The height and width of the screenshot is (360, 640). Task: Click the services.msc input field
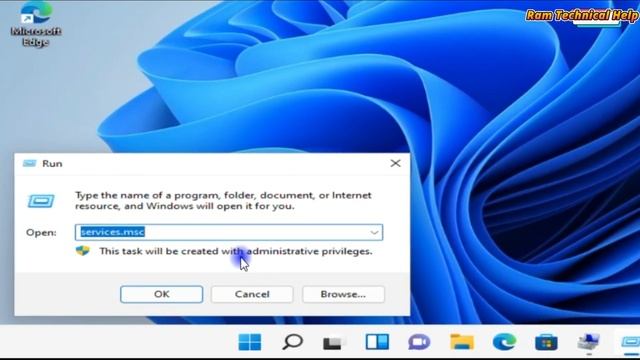tap(229, 232)
